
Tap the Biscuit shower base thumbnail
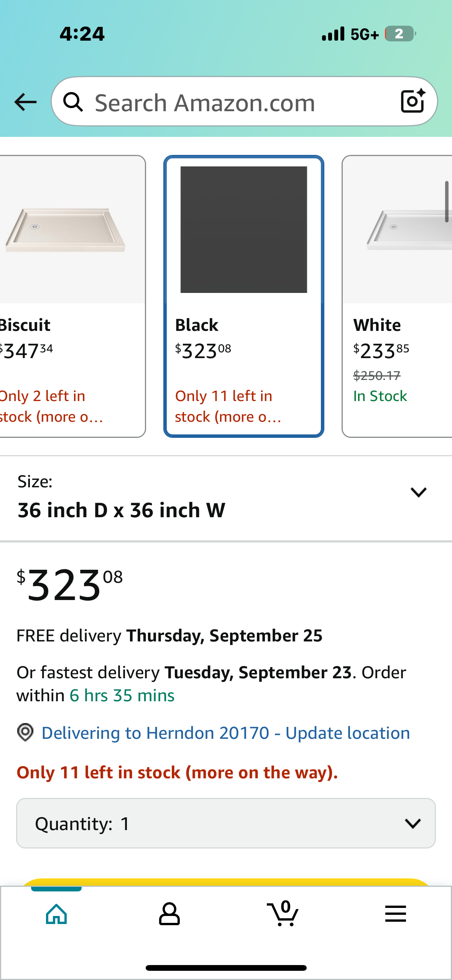[65, 230]
